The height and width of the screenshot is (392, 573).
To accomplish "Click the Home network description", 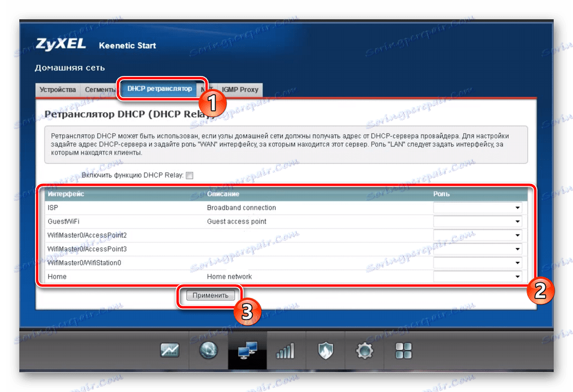I will (x=229, y=277).
